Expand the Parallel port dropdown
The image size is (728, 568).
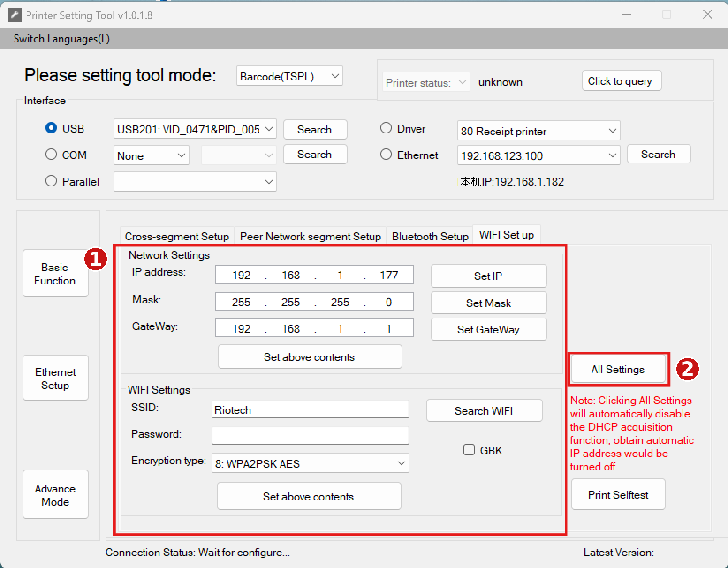[x=195, y=182]
